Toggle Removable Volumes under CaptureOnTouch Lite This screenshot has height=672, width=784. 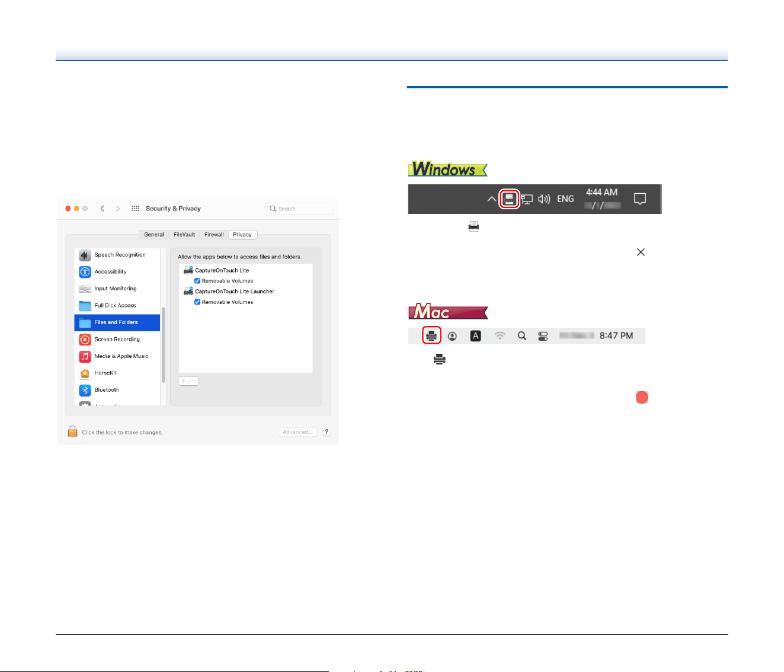point(197,281)
